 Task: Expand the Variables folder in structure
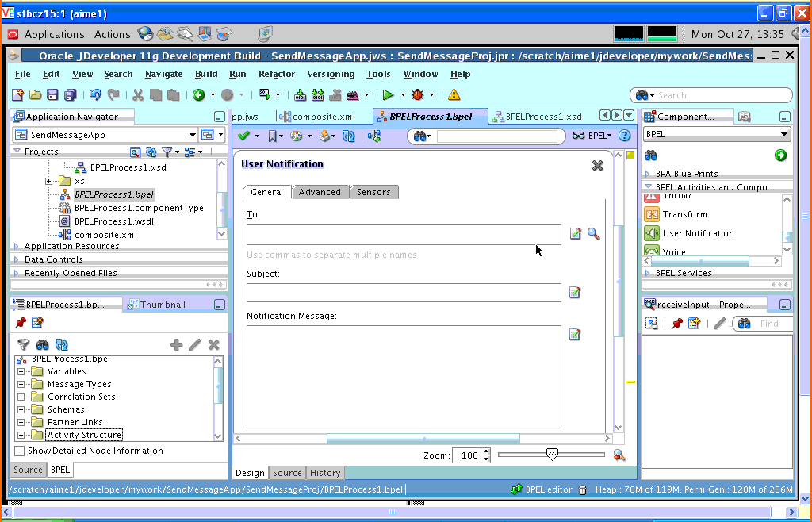pyautogui.click(x=21, y=371)
